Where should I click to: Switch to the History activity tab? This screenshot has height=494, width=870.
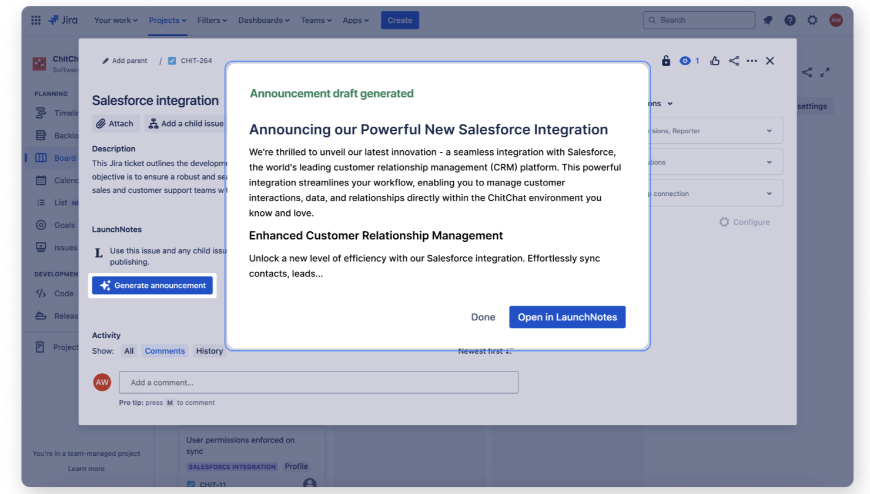pyautogui.click(x=209, y=351)
